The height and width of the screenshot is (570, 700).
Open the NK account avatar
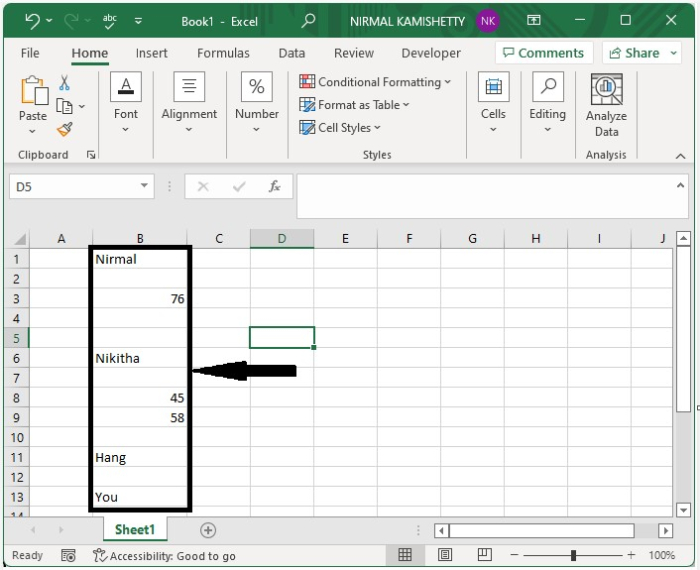click(x=488, y=21)
